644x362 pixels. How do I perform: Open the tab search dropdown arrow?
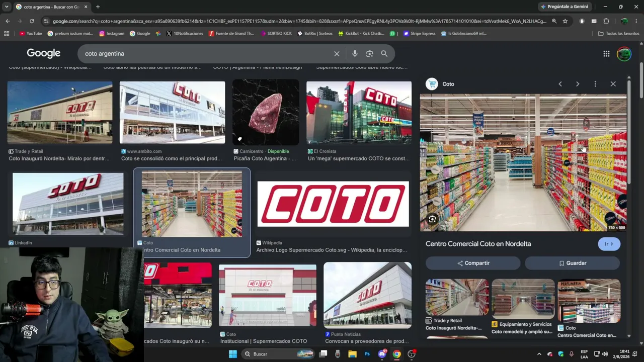click(7, 7)
